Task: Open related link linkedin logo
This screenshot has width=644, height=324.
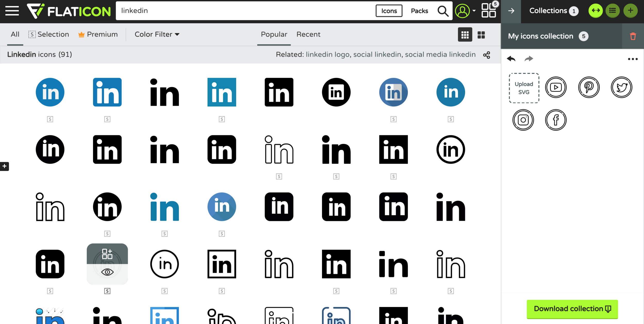Action: (x=327, y=54)
